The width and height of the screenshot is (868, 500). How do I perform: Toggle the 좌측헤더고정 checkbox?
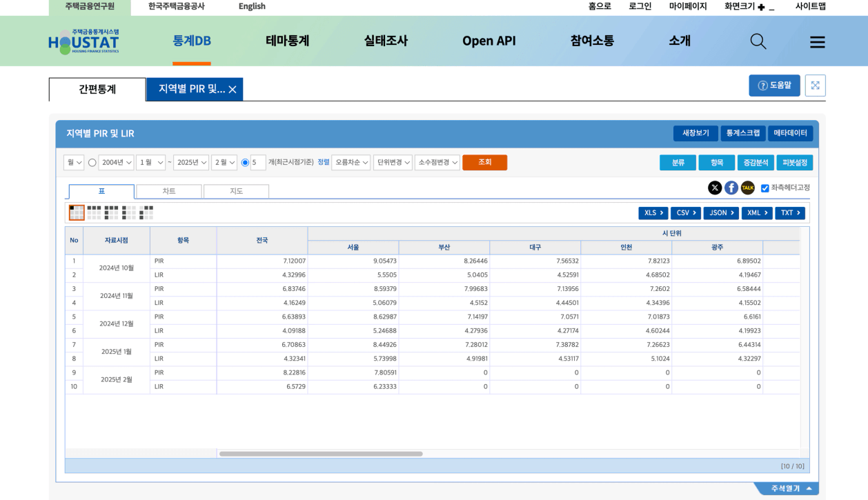coord(765,188)
